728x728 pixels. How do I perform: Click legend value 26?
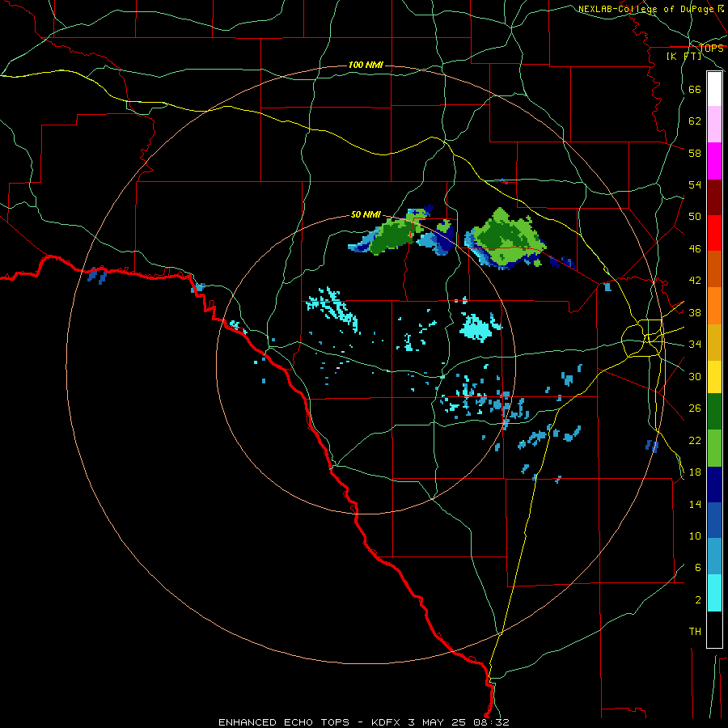pyautogui.click(x=695, y=408)
